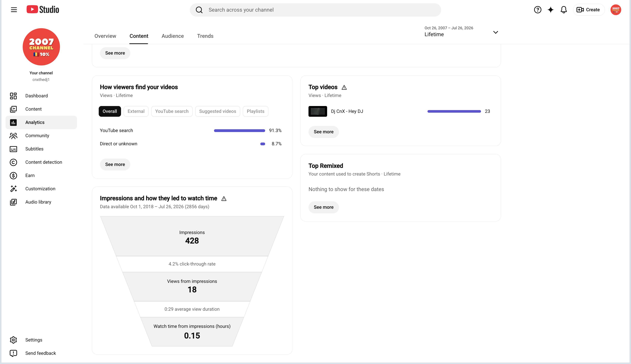
Task: Click the Watch time from impressions segment
Action: click(192, 332)
